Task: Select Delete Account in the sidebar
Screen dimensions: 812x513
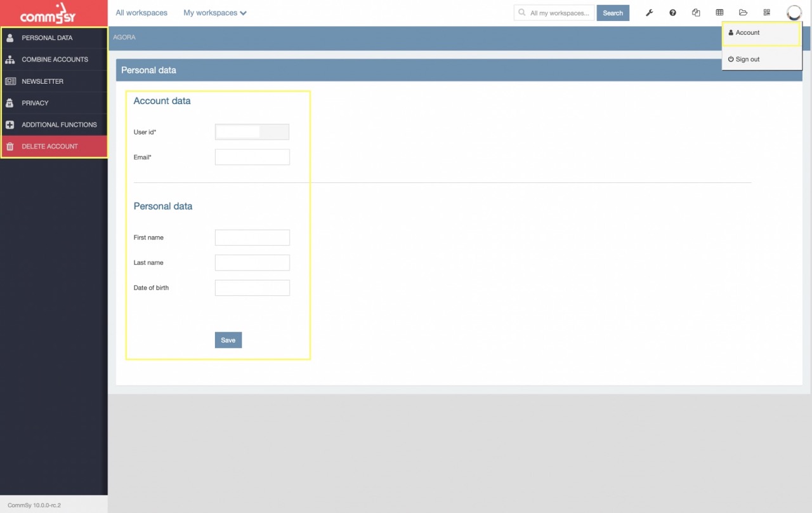Action: click(49, 147)
